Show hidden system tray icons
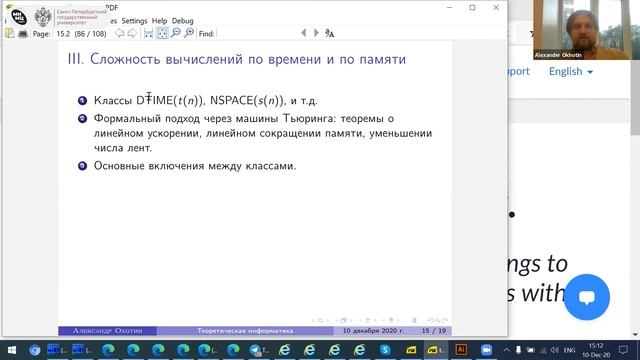The height and width of the screenshot is (360, 640). pyautogui.click(x=506, y=350)
